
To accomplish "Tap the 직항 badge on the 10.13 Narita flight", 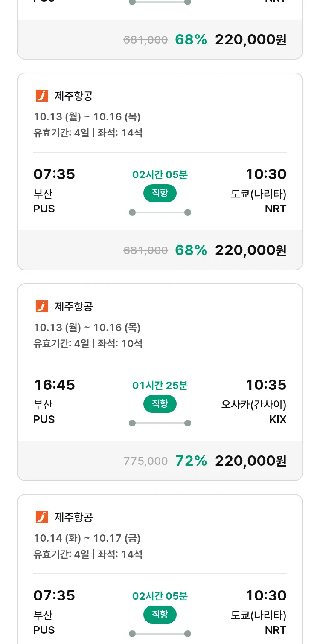I will [160, 193].
